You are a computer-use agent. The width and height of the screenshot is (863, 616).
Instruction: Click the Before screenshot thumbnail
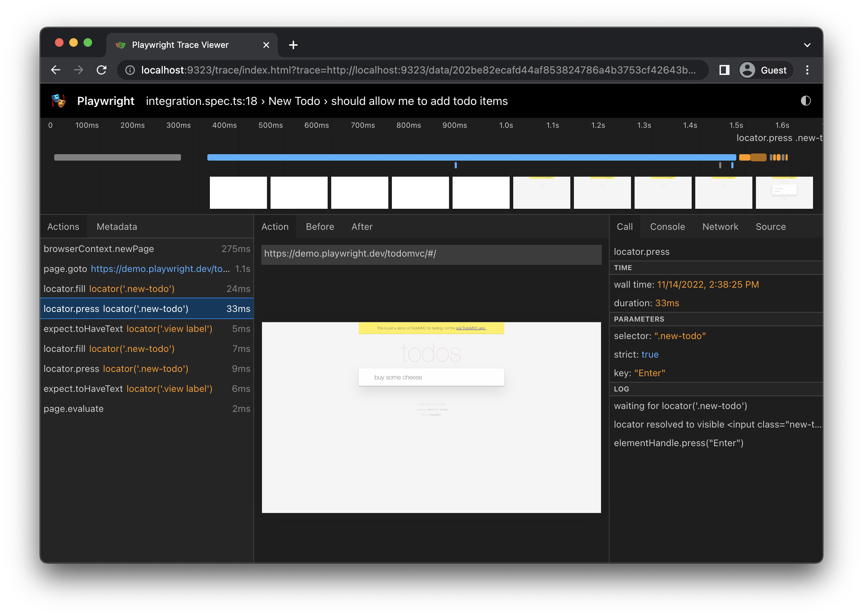pos(320,227)
